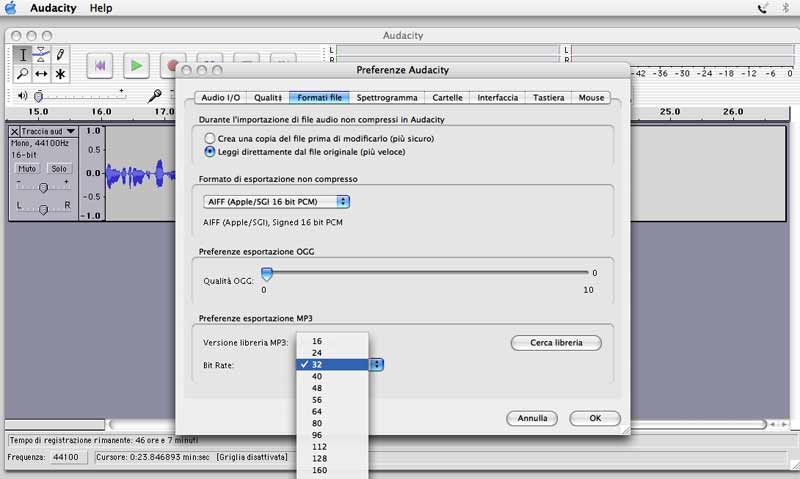Choose checked 32 bit rate entry
The image size is (800, 479).
(x=332, y=365)
